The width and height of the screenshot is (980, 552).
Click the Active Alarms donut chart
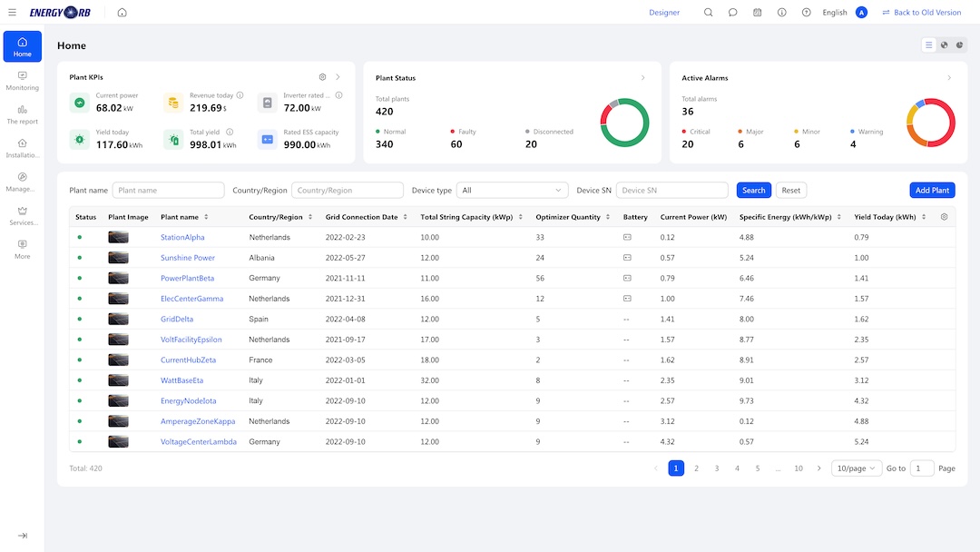click(x=931, y=123)
